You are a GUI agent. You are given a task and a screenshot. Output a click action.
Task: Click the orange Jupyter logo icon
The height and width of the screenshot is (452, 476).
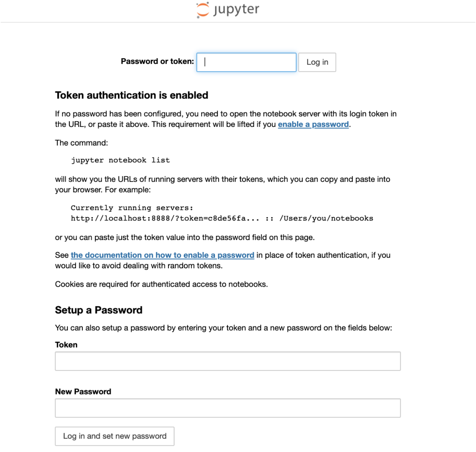tap(202, 10)
